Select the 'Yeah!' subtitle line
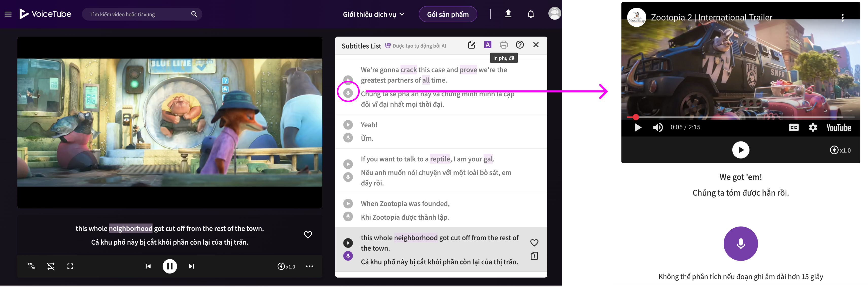 (369, 125)
